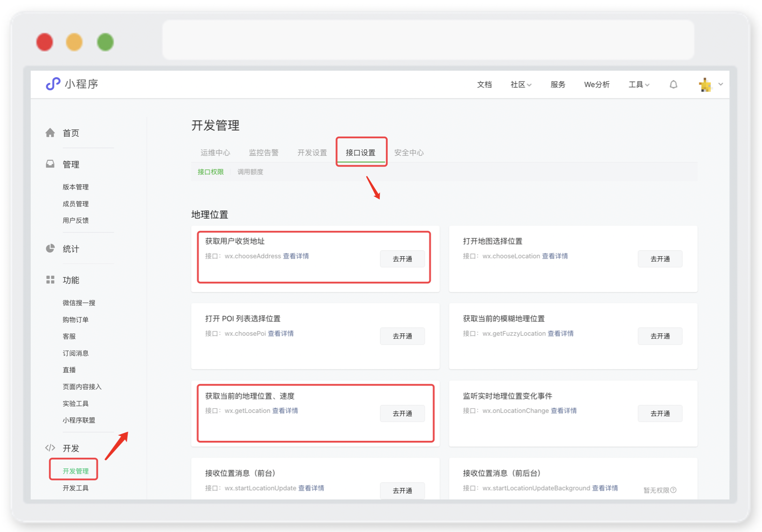
Task: Open 查看详情 link for wx.getFuzzyLocation
Action: pyautogui.click(x=561, y=333)
